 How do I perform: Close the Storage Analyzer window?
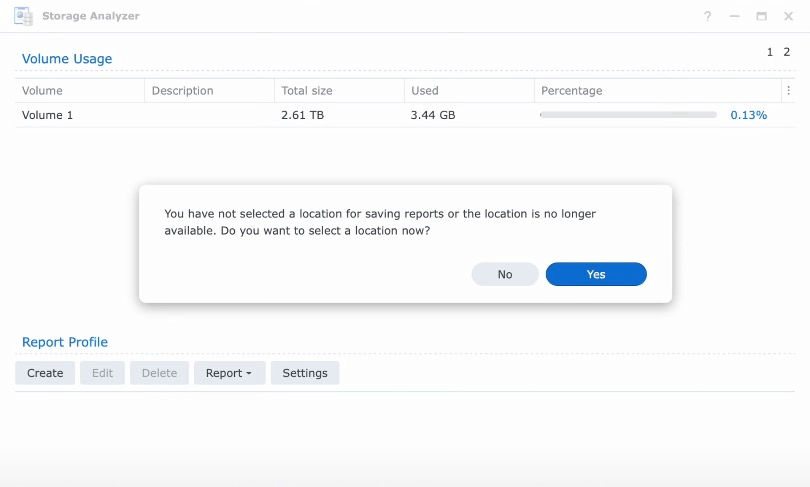(787, 16)
